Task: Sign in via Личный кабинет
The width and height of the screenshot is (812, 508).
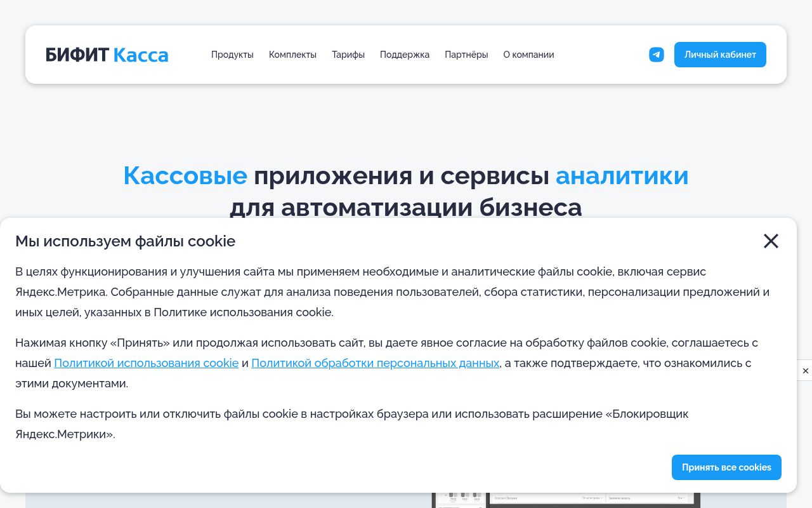Action: pyautogui.click(x=720, y=55)
